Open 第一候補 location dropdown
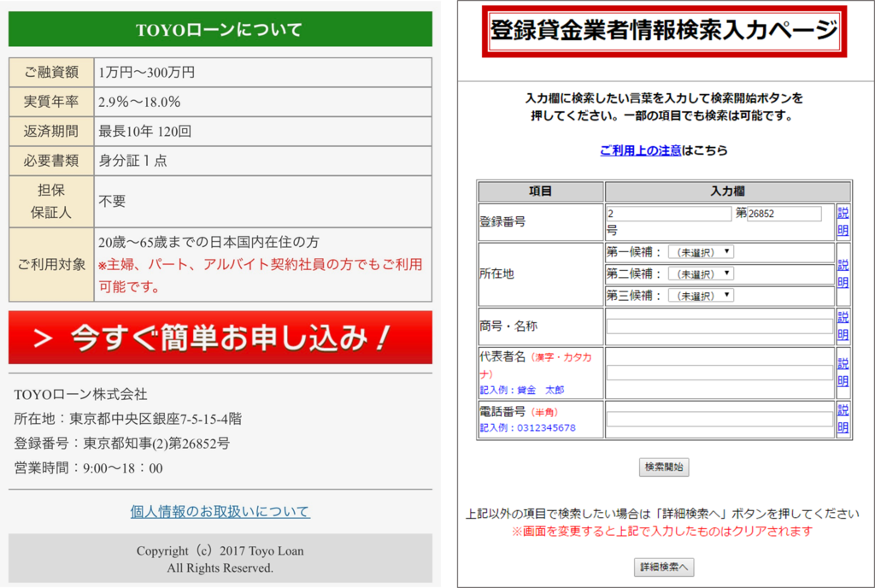 [x=701, y=252]
